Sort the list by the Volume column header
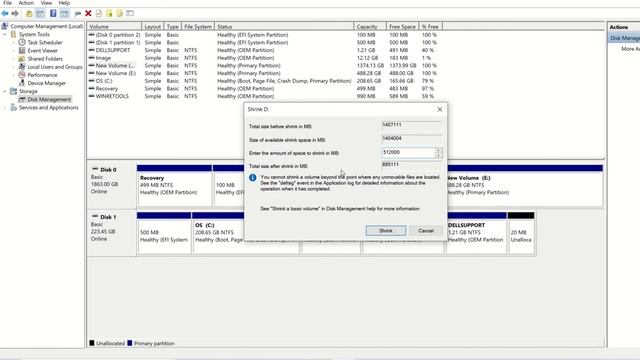 pos(114,27)
